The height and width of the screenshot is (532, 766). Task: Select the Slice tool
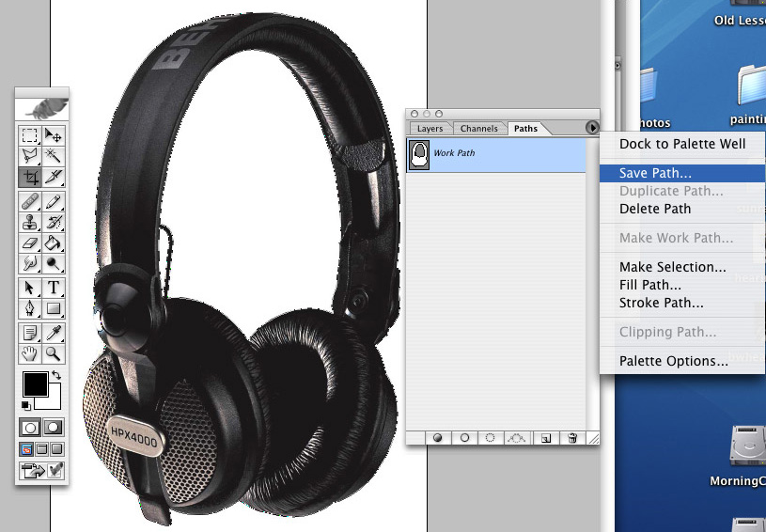(x=53, y=178)
